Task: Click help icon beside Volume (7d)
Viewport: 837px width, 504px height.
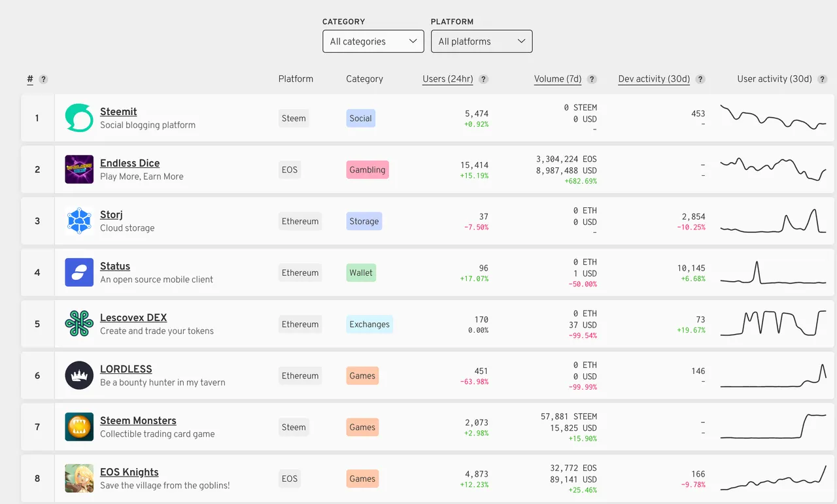Action: click(592, 79)
